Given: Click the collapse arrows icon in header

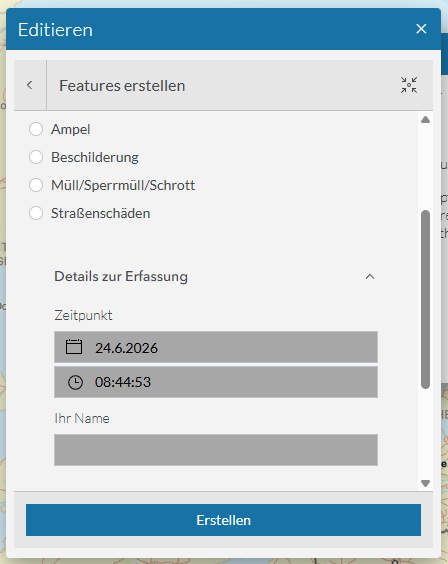Looking at the screenshot, I should point(409,85).
